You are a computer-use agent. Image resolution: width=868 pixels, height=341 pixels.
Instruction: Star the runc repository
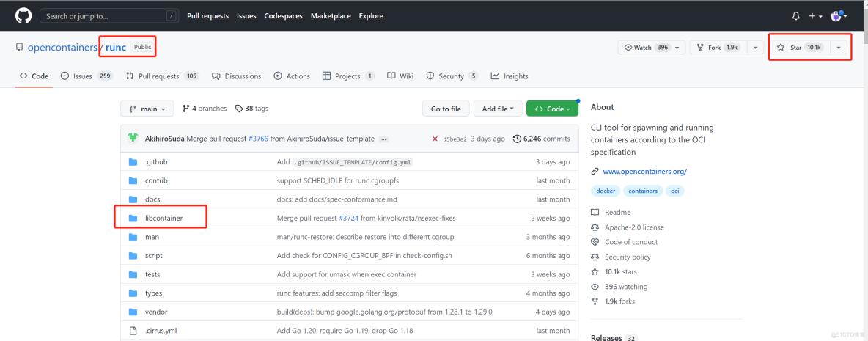pos(800,48)
